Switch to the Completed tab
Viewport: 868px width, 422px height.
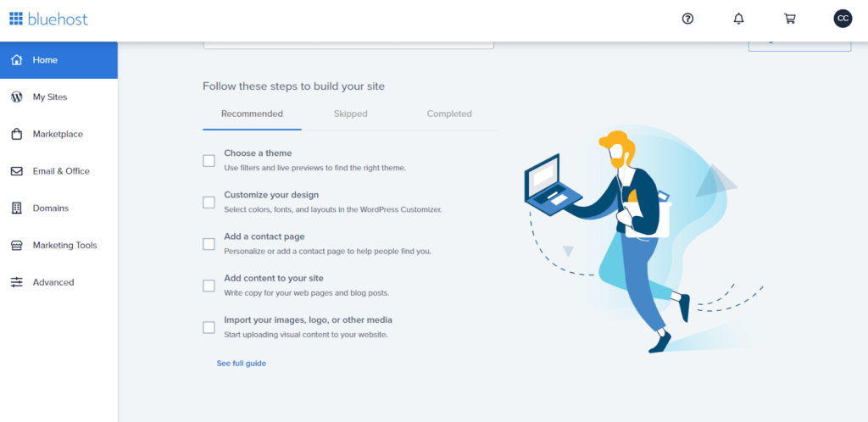pos(449,114)
